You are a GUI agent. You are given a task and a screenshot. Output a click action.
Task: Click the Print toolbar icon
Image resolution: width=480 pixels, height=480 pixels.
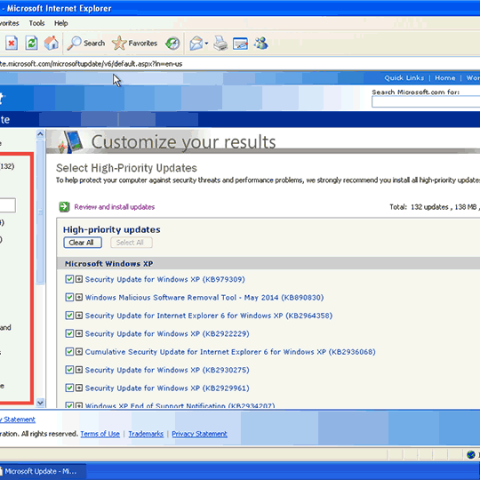tap(220, 43)
